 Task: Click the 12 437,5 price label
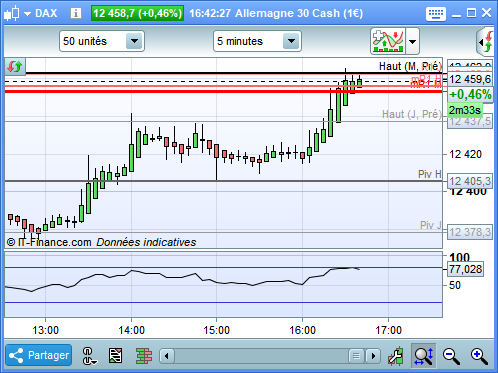pyautogui.click(x=470, y=122)
